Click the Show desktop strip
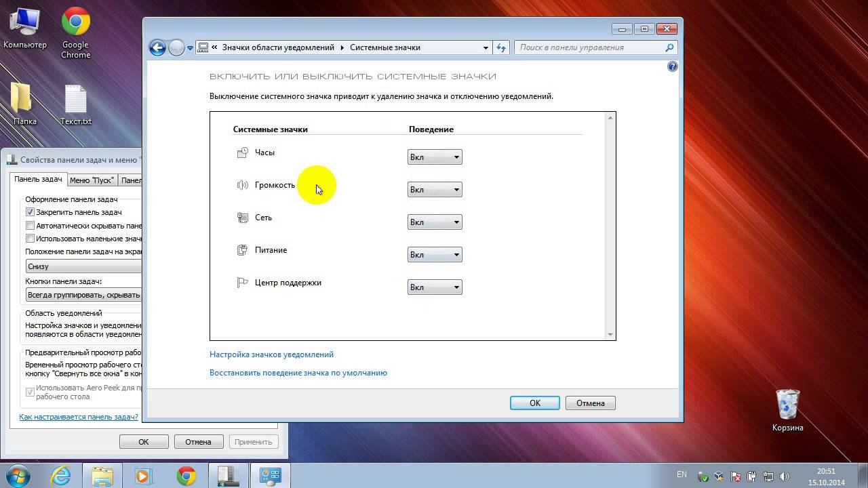This screenshot has width=868, height=488. [x=863, y=476]
